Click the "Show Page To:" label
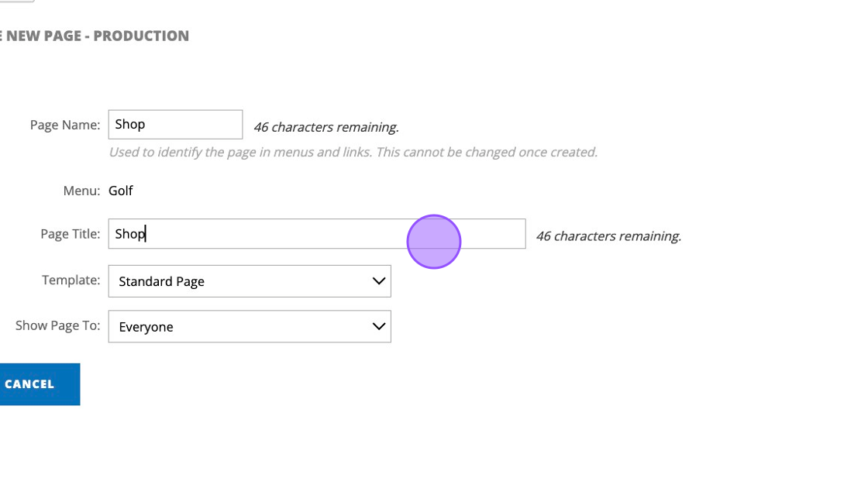868x485 pixels. pyautogui.click(x=58, y=326)
